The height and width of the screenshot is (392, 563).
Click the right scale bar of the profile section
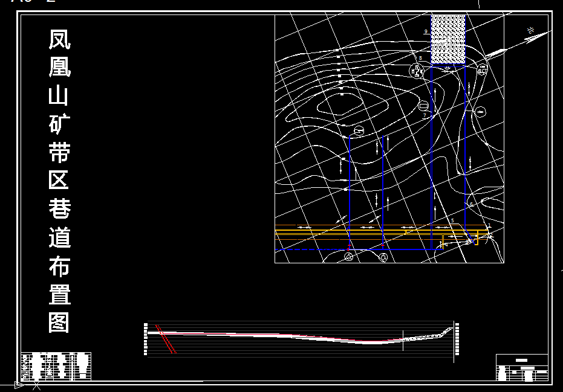tap(457, 339)
